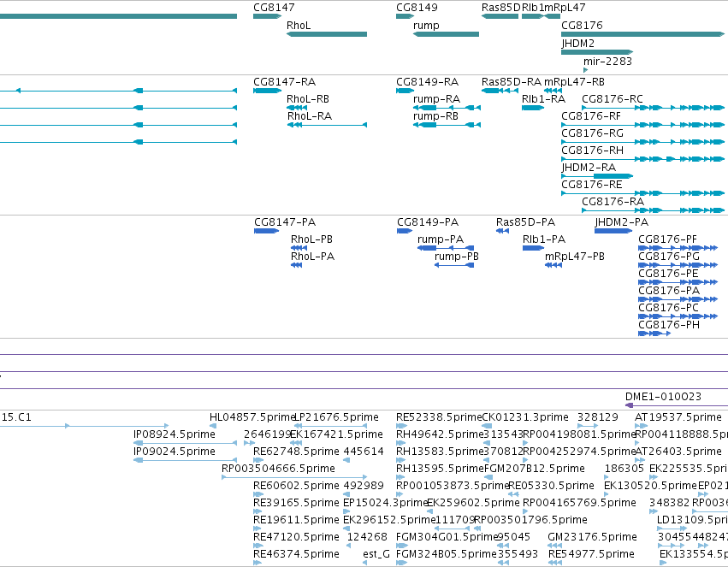Select transcript CG8176-RC
The image size is (728, 567).
pyautogui.click(x=612, y=99)
